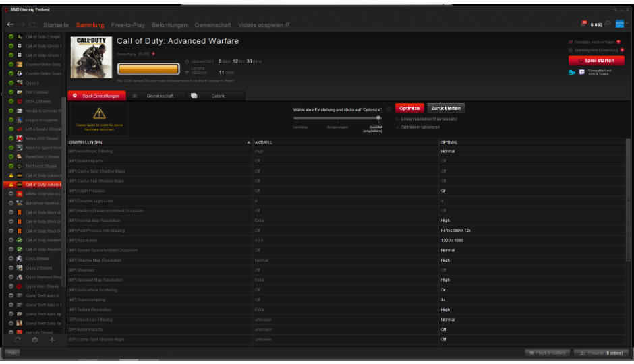The image size is (634, 364).
Task: Click the orange bar under the game title
Action: 148,69
